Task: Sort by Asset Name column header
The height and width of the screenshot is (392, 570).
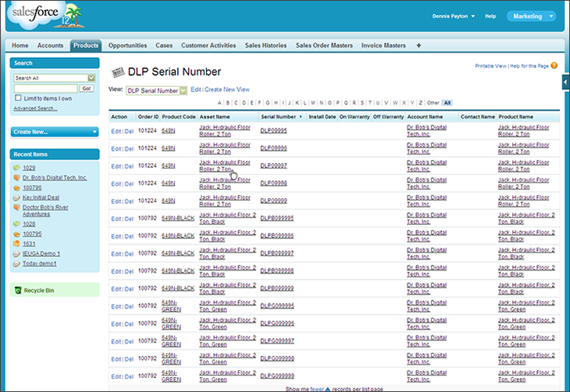Action: click(215, 117)
